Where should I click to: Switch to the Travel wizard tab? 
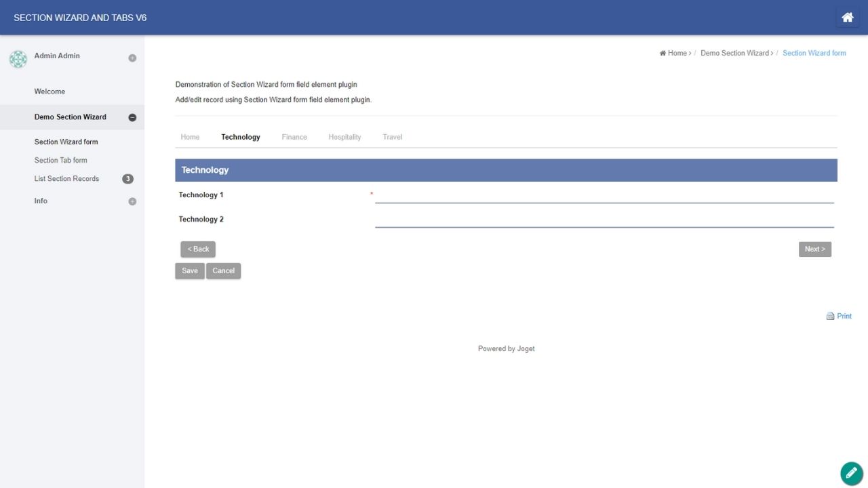tap(392, 137)
